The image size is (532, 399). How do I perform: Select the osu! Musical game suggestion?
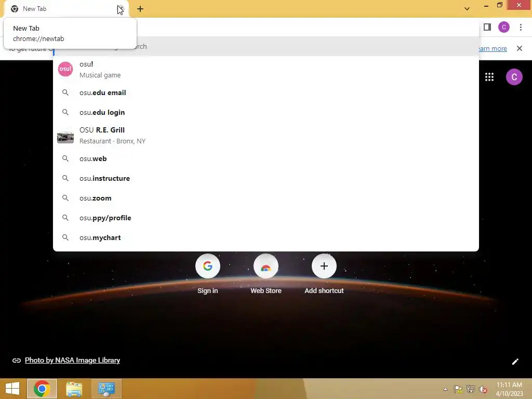(x=266, y=69)
